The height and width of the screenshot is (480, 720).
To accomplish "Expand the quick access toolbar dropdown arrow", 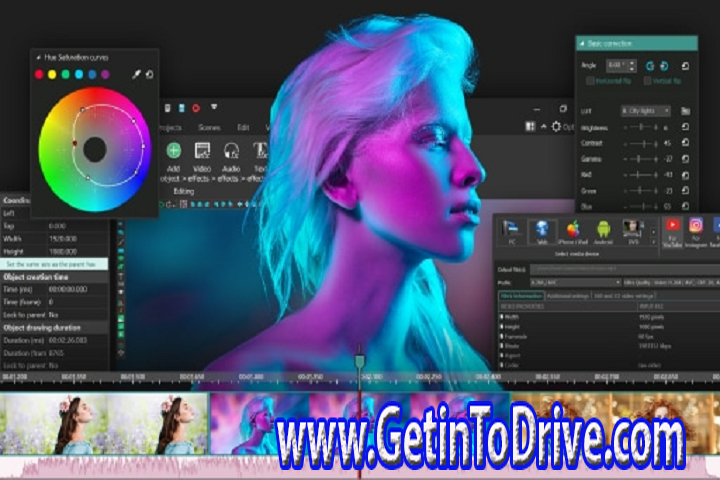I will click(214, 107).
